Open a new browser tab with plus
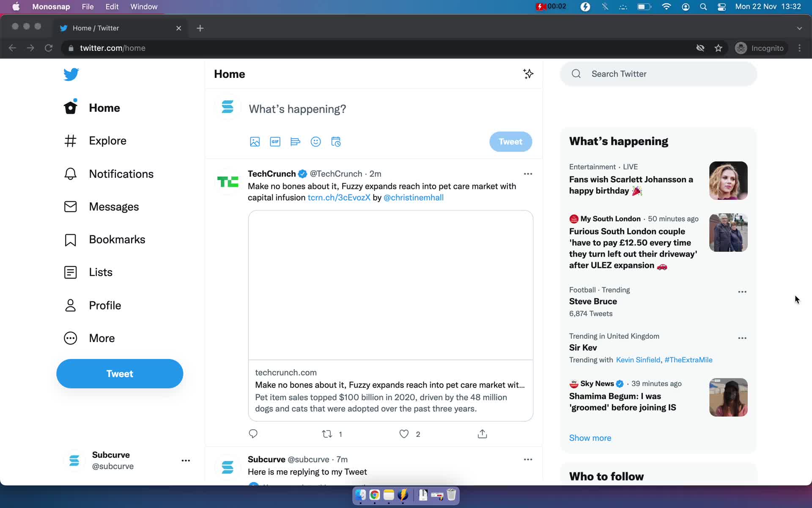 (200, 28)
